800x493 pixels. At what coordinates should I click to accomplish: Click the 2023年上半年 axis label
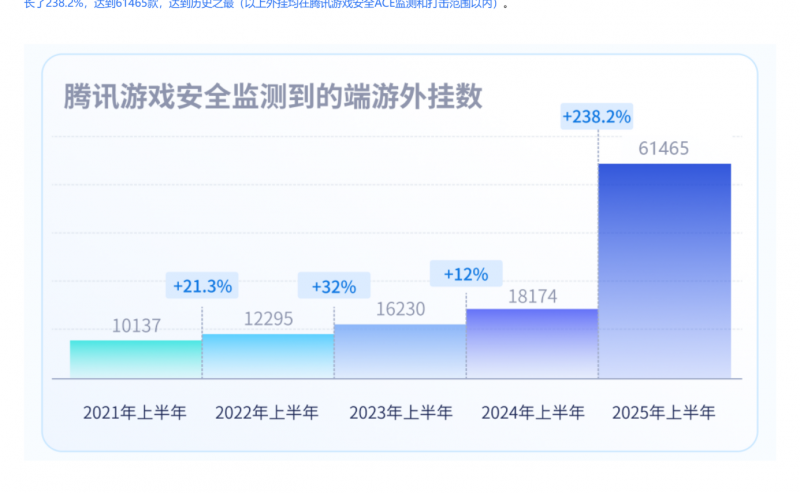pyautogui.click(x=400, y=412)
